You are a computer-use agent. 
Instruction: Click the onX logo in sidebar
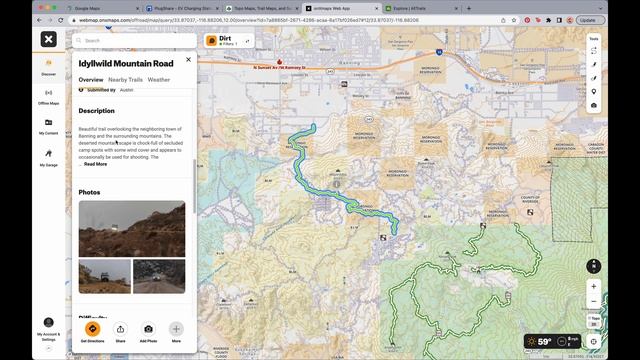click(49, 39)
